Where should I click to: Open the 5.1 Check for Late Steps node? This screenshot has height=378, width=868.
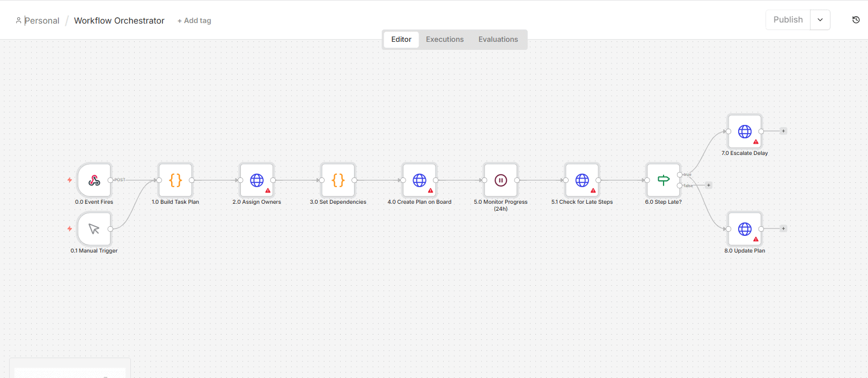pos(582,180)
